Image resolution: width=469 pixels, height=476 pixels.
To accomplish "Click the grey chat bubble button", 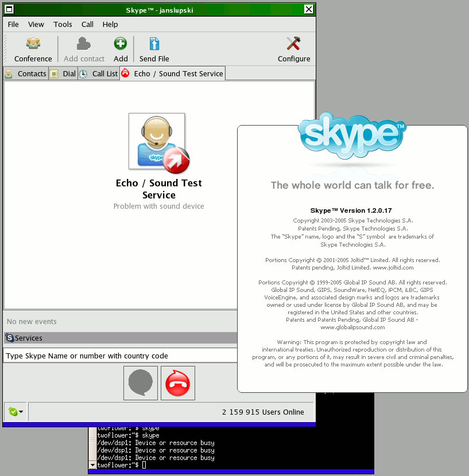I will [141, 383].
